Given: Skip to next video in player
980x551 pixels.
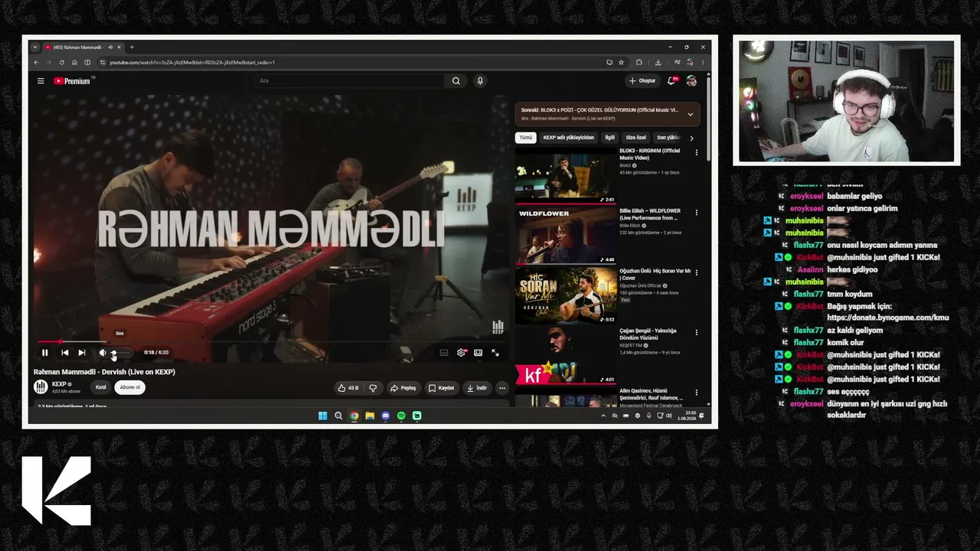Looking at the screenshot, I should click(82, 353).
